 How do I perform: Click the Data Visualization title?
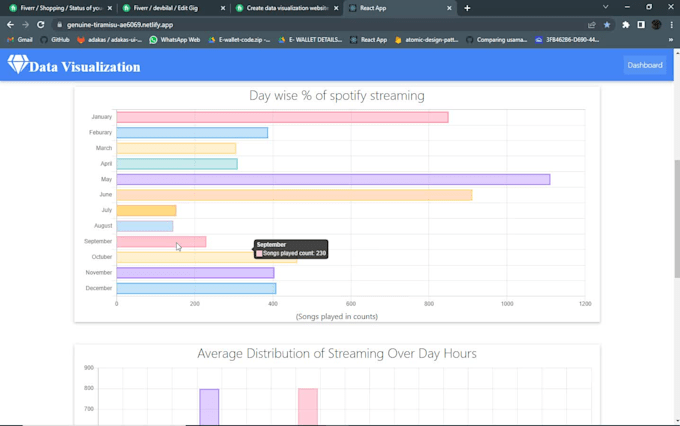pos(85,67)
